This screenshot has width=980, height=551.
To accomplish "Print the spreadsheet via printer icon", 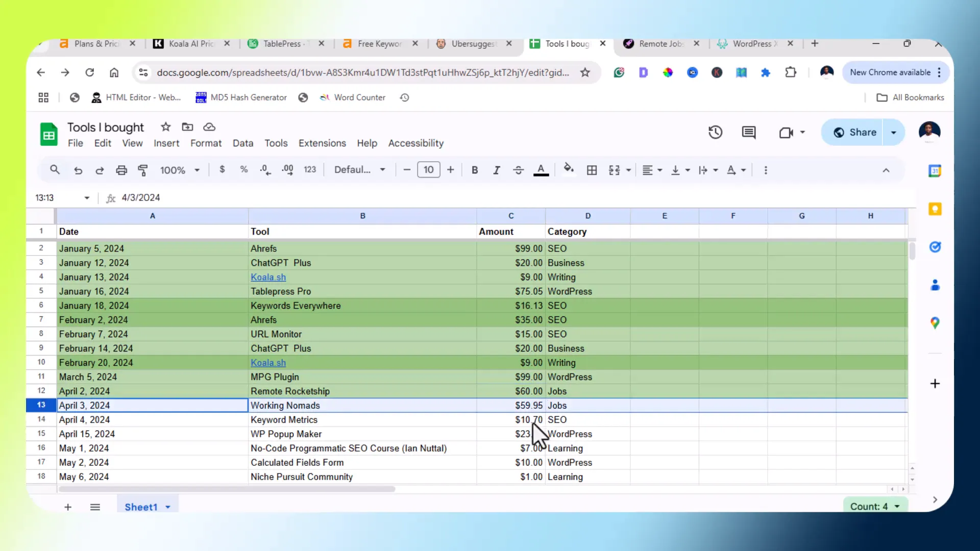I will pos(121,170).
